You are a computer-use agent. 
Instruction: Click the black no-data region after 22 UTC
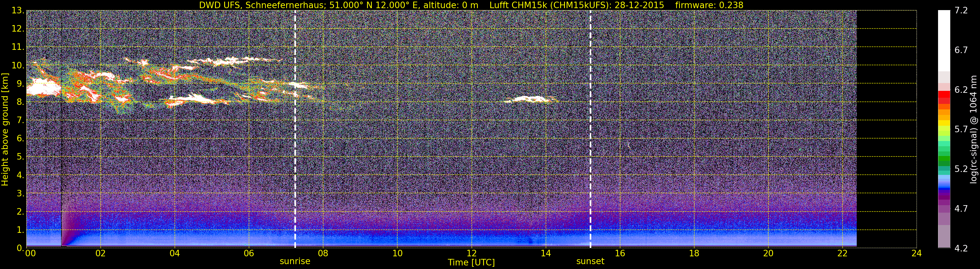pos(886,129)
